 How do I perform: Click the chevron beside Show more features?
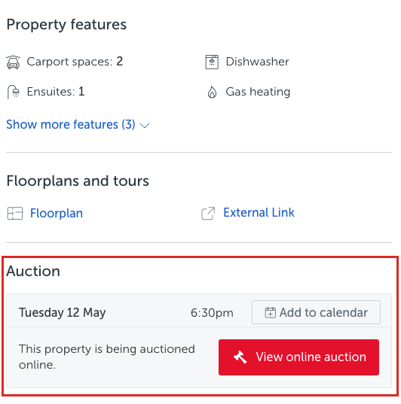tap(145, 126)
